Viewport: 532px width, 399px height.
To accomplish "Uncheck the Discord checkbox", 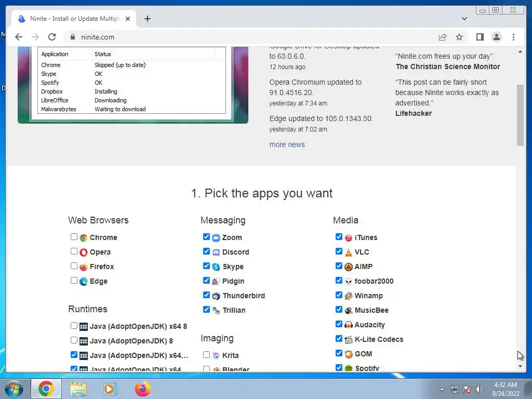I will [206, 251].
